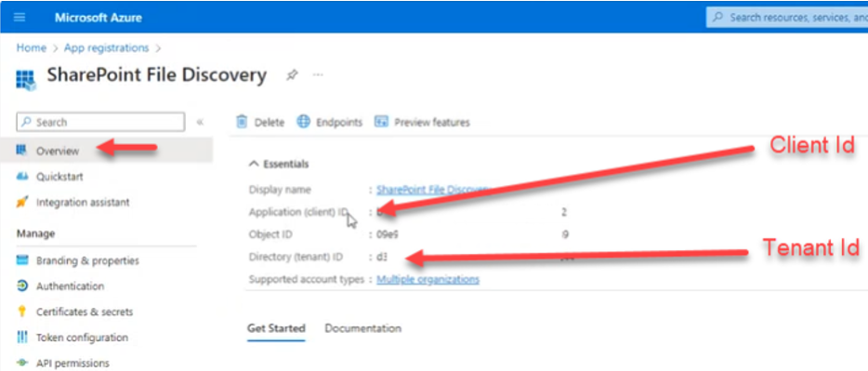Click the Branding & properties icon
The width and height of the screenshot is (868, 371).
click(22, 260)
